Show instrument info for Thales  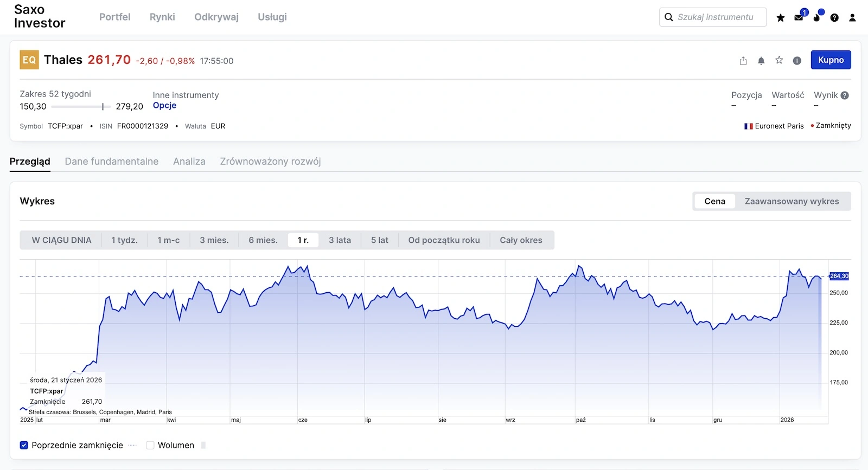pos(797,61)
